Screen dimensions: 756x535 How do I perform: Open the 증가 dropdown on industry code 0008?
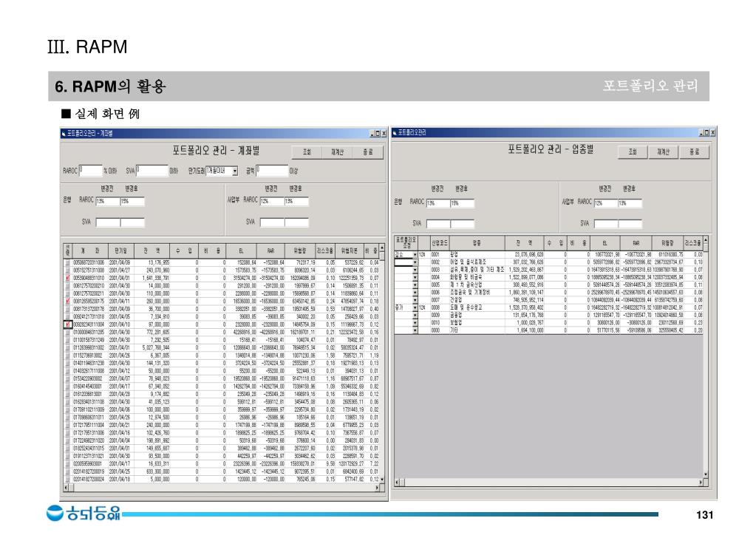click(415, 307)
